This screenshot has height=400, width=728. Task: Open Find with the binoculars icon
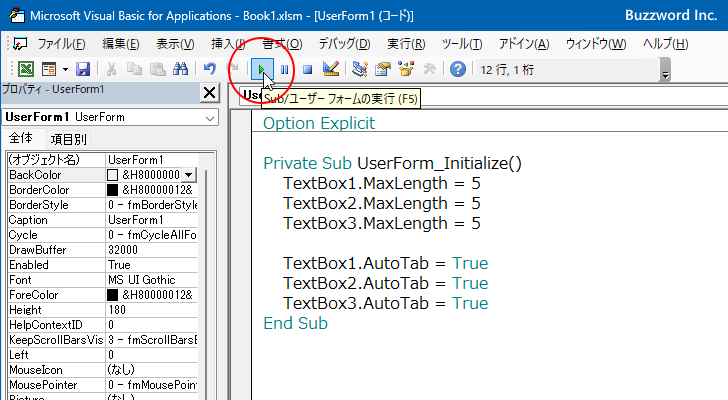180,69
